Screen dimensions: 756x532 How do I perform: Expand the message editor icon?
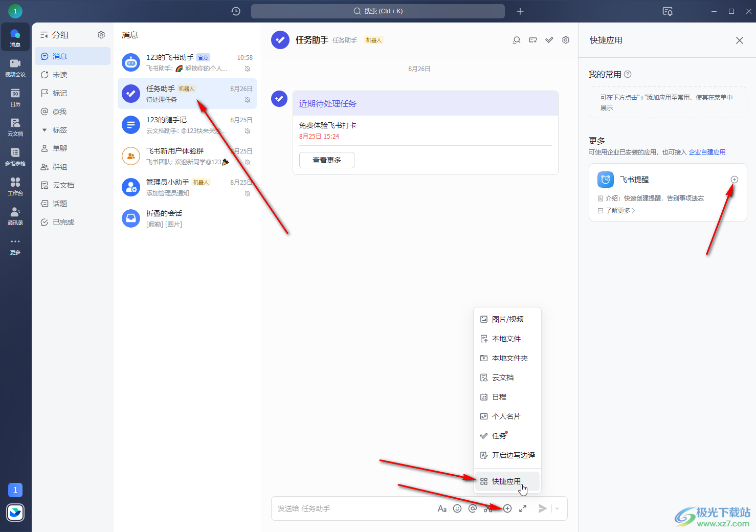point(523,508)
